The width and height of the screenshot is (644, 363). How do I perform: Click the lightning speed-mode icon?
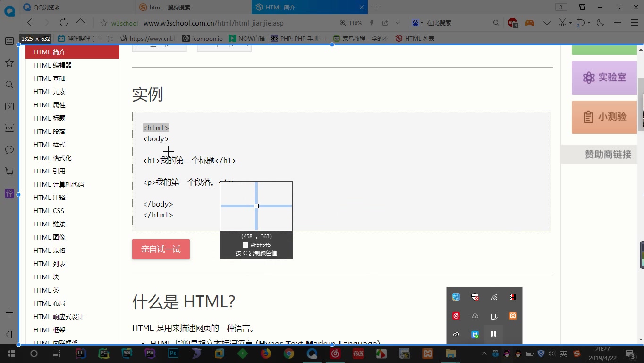[372, 23]
